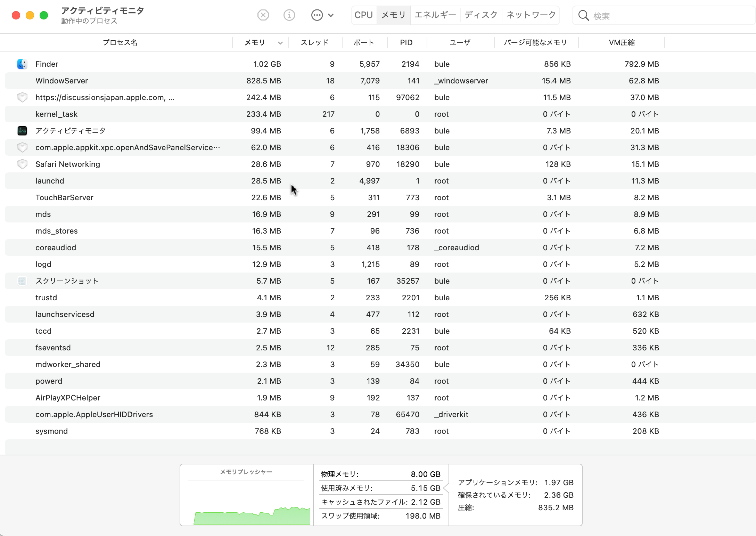Click the process info (i) icon
The height and width of the screenshot is (536, 756).
point(289,15)
